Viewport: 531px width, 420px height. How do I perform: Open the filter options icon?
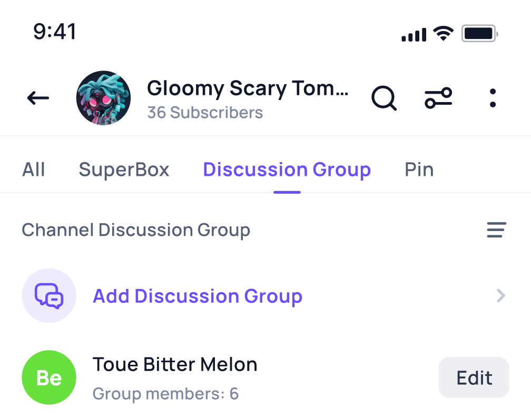[x=438, y=98]
